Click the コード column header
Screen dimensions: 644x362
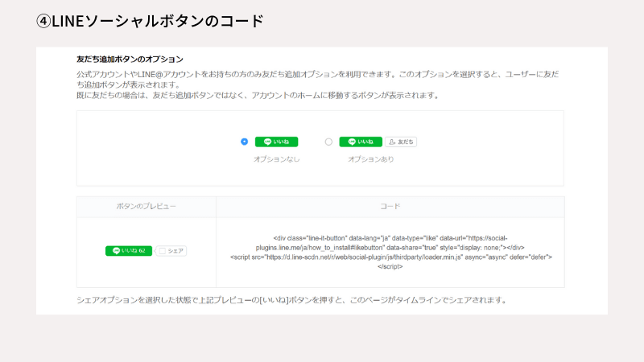[390, 207]
